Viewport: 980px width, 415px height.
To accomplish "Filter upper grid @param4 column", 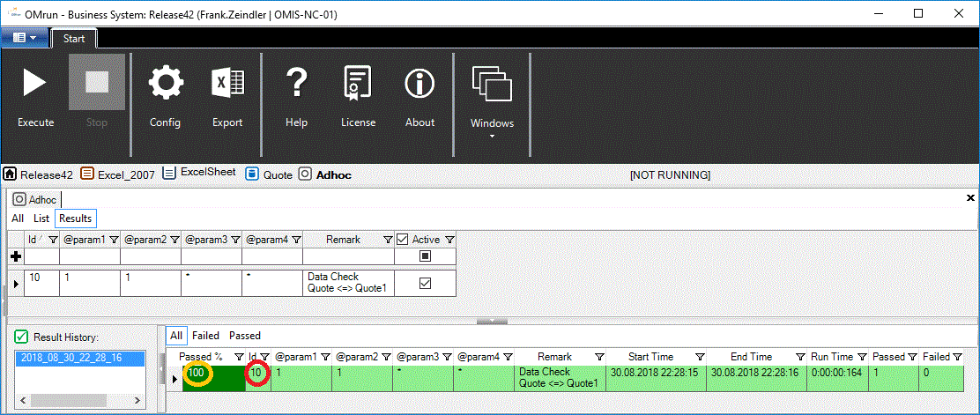I will (296, 240).
